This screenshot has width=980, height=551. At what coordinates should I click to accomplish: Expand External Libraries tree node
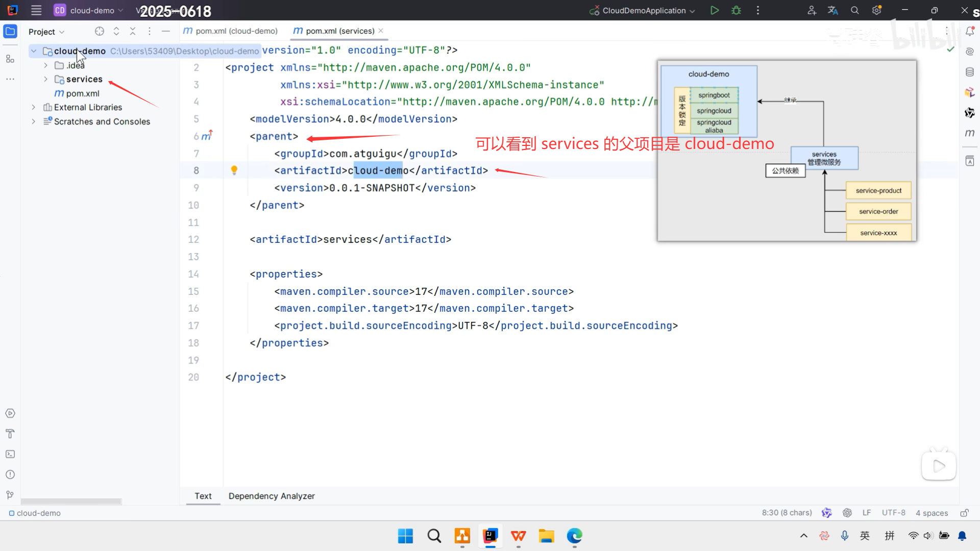click(33, 107)
